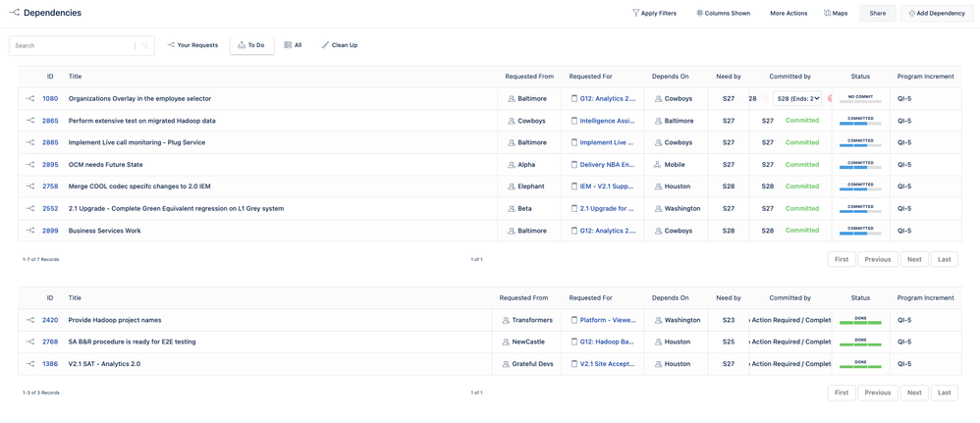This screenshot has width=980, height=423.
Task: Open the Delivery NBA En... feature link
Action: tap(607, 165)
